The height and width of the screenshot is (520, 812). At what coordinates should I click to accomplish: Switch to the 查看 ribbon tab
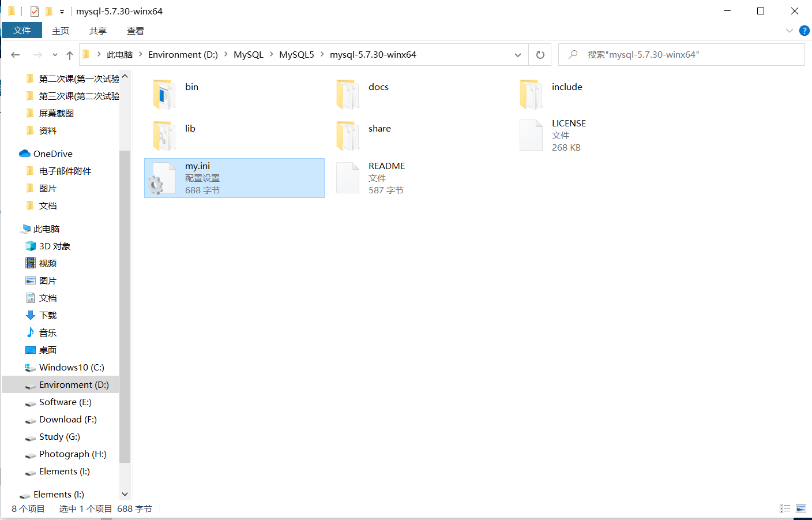(135, 31)
